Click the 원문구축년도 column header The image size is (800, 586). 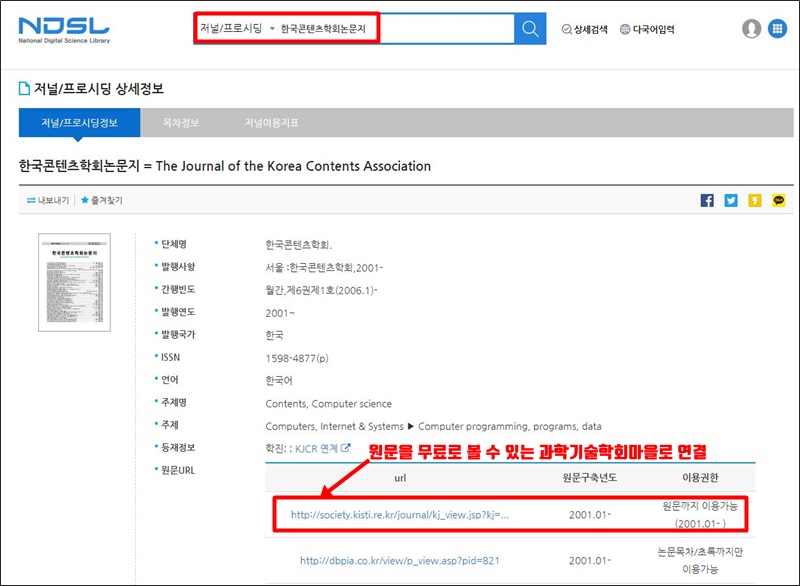coord(590,477)
